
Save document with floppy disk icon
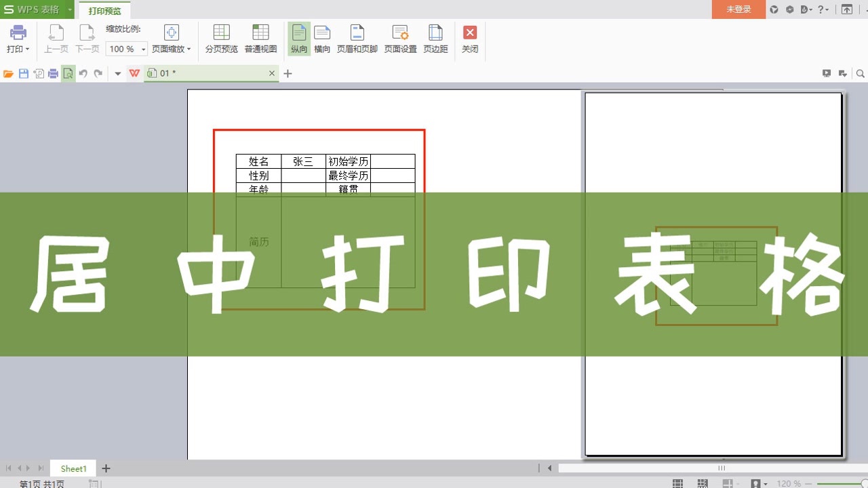tap(24, 73)
